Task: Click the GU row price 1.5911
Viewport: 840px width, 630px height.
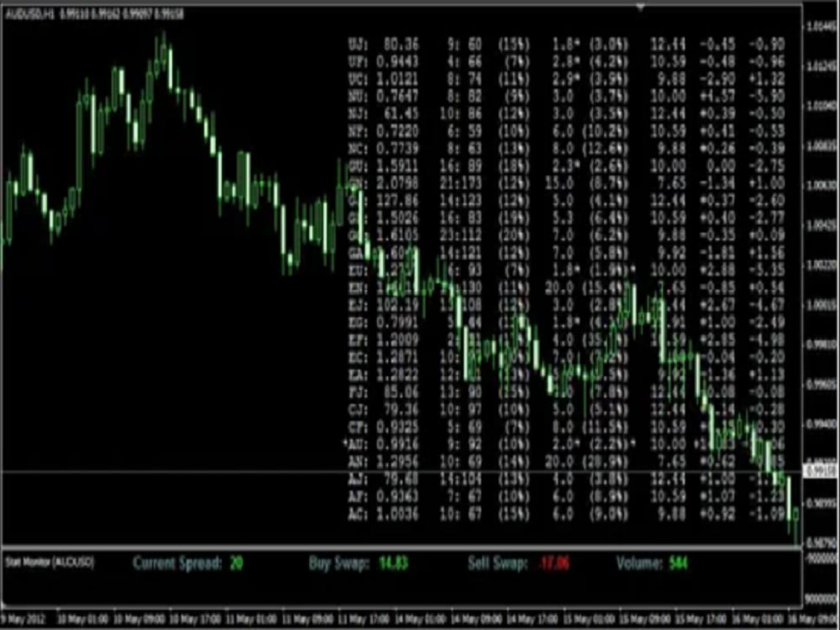Action: coord(397,166)
